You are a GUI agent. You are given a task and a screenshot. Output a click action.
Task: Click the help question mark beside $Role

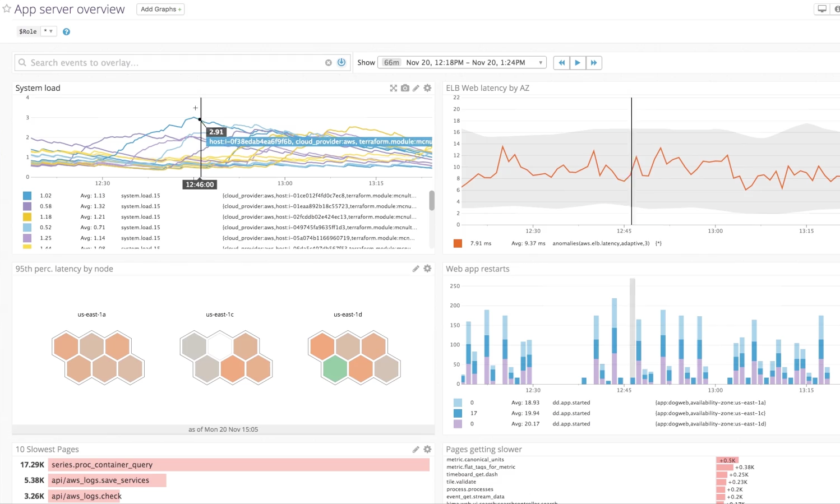(66, 31)
